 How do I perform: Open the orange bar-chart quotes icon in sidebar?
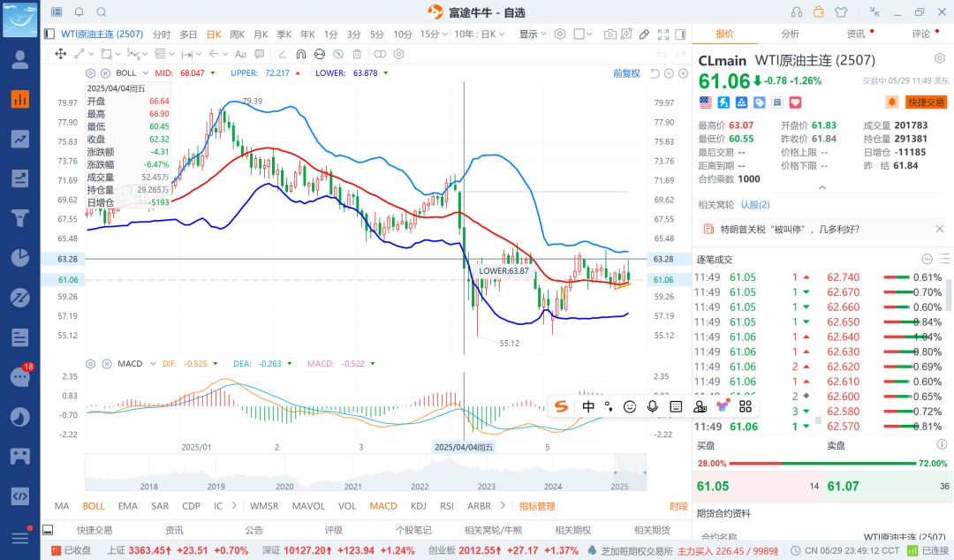click(x=20, y=99)
